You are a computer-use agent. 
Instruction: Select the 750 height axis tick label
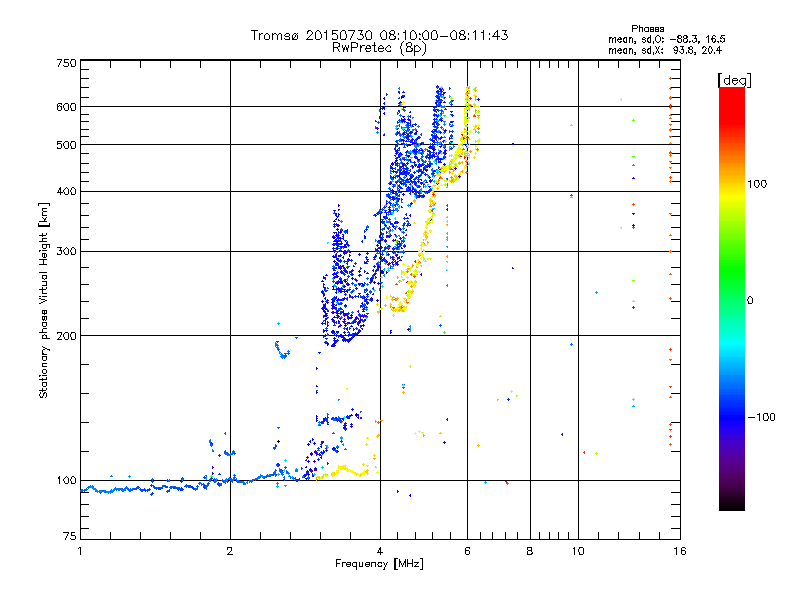click(x=66, y=63)
